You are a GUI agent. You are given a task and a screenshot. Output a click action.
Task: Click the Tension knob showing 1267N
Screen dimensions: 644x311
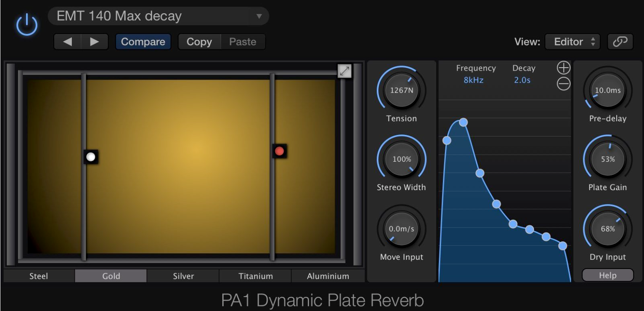401,90
